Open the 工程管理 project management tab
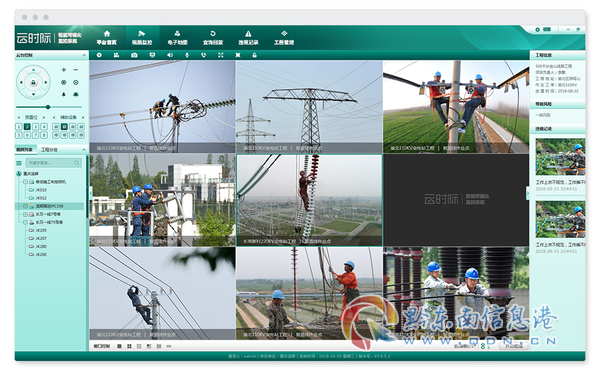The width and height of the screenshot is (600, 373). coord(284,37)
